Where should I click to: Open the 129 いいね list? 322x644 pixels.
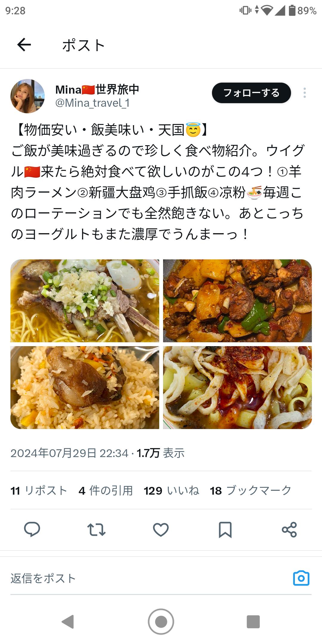(171, 490)
